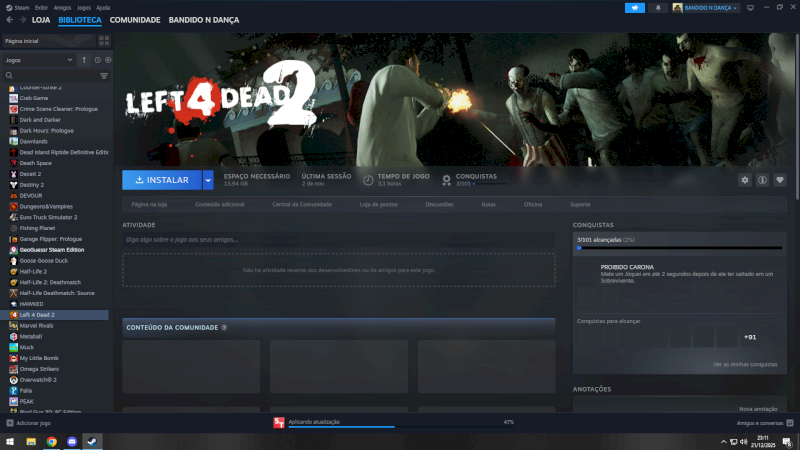Open the install options dropdown arrow
Screen dimensions: 800x450
click(x=208, y=180)
